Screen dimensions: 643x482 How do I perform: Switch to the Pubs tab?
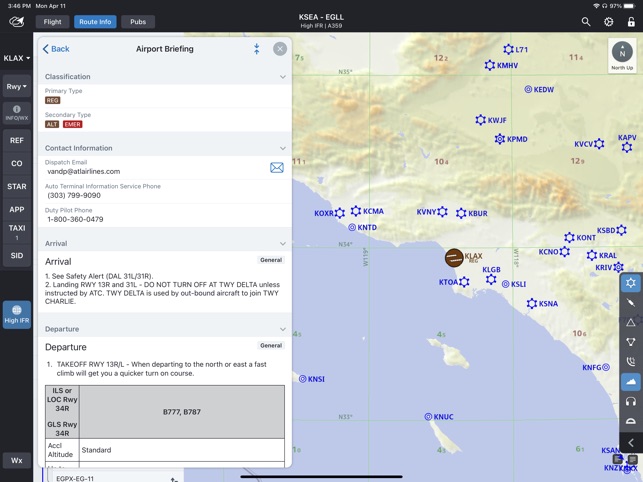click(138, 22)
